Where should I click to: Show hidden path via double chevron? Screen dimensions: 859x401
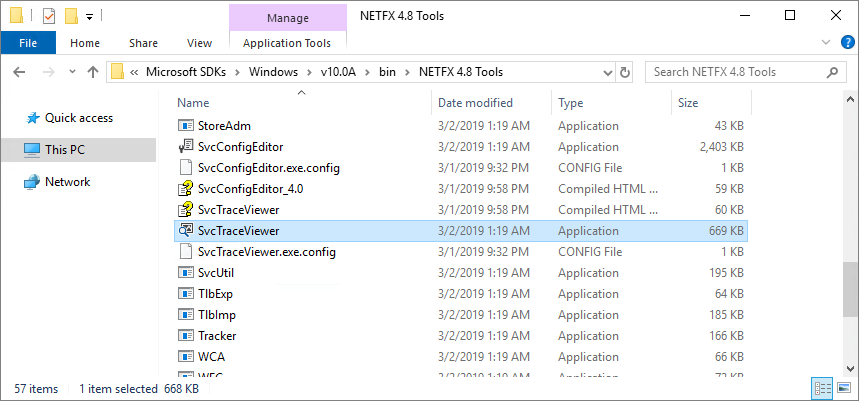134,72
